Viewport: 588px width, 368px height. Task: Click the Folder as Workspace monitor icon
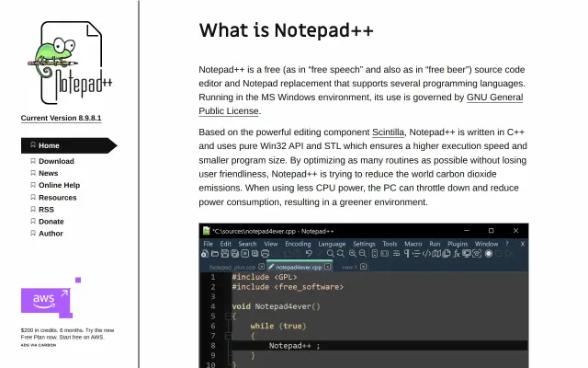point(467,254)
